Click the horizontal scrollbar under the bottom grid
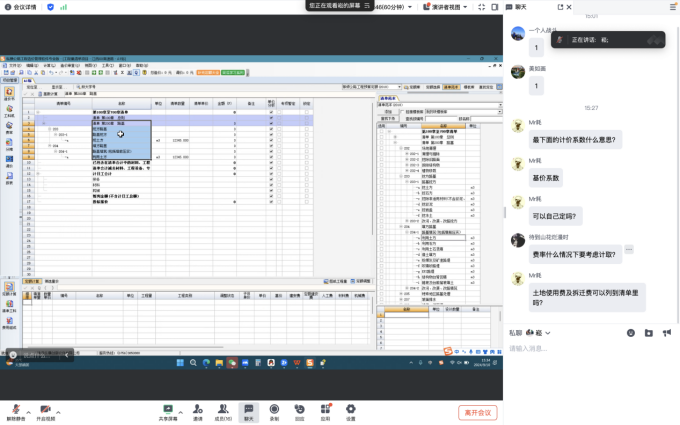The image size is (680, 425). coord(126,347)
